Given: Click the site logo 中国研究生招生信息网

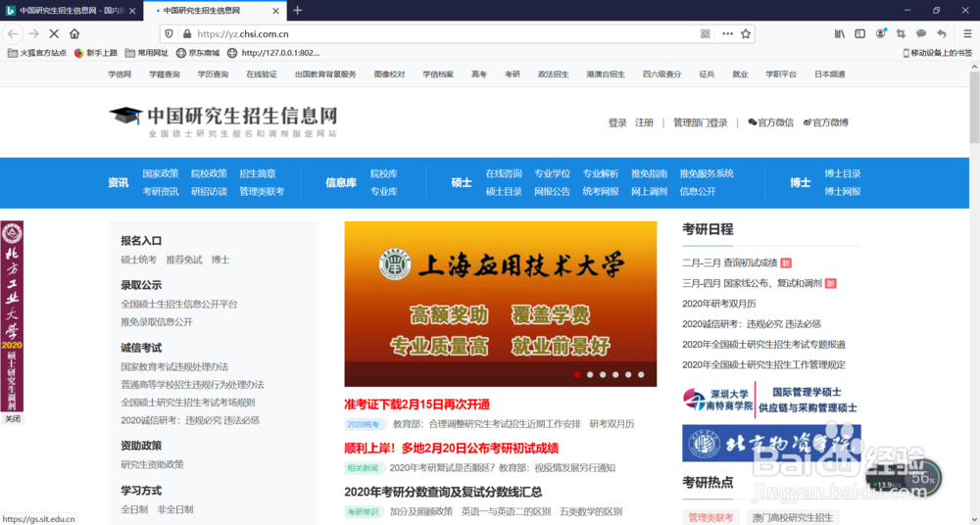Looking at the screenshot, I should [223, 121].
